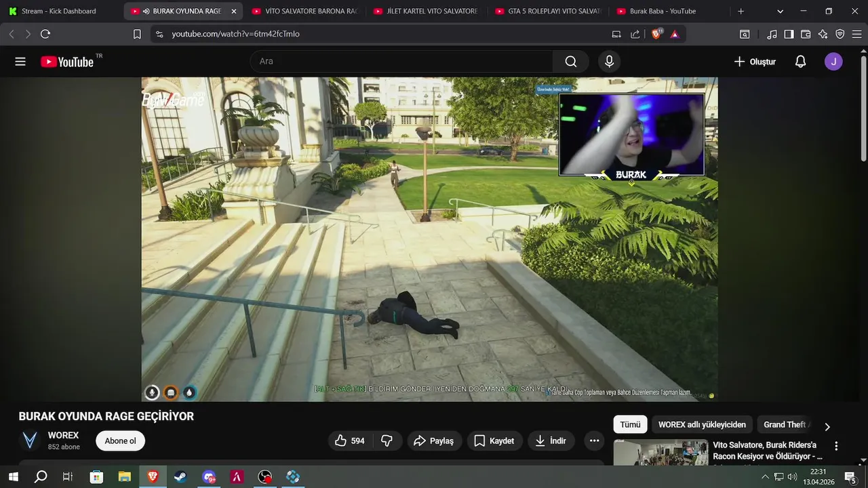This screenshot has width=868, height=488.
Task: Open Brave Shields lion icon
Action: tap(656, 34)
